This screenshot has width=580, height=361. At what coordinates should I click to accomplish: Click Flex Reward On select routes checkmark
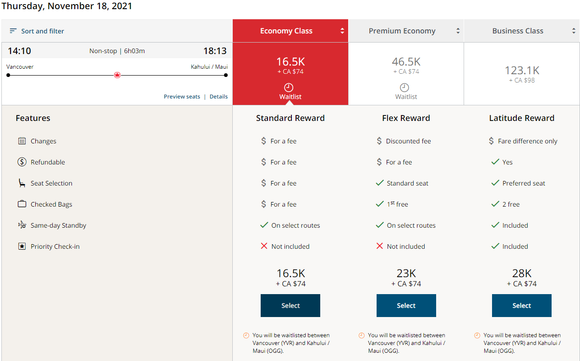tap(380, 225)
